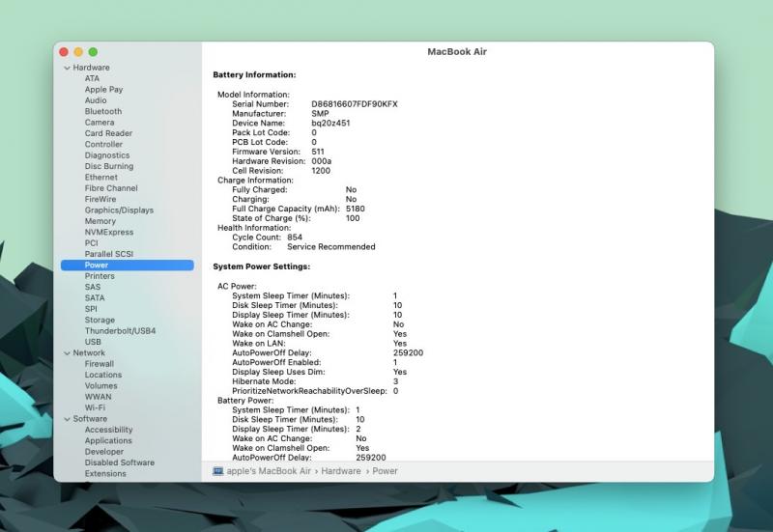This screenshot has width=773, height=532.
Task: Click Power in the path bar
Action: pyautogui.click(x=385, y=471)
